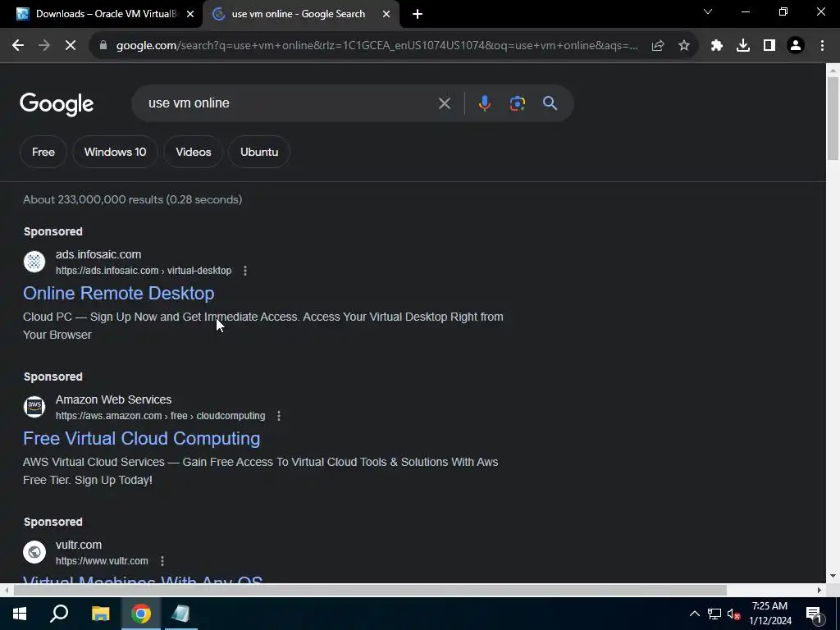Viewport: 840px width, 630px height.
Task: Share this page icon in address bar
Action: click(658, 46)
